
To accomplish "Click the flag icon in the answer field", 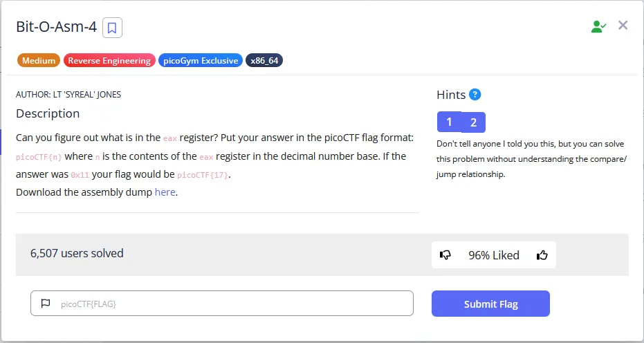I will (46, 304).
